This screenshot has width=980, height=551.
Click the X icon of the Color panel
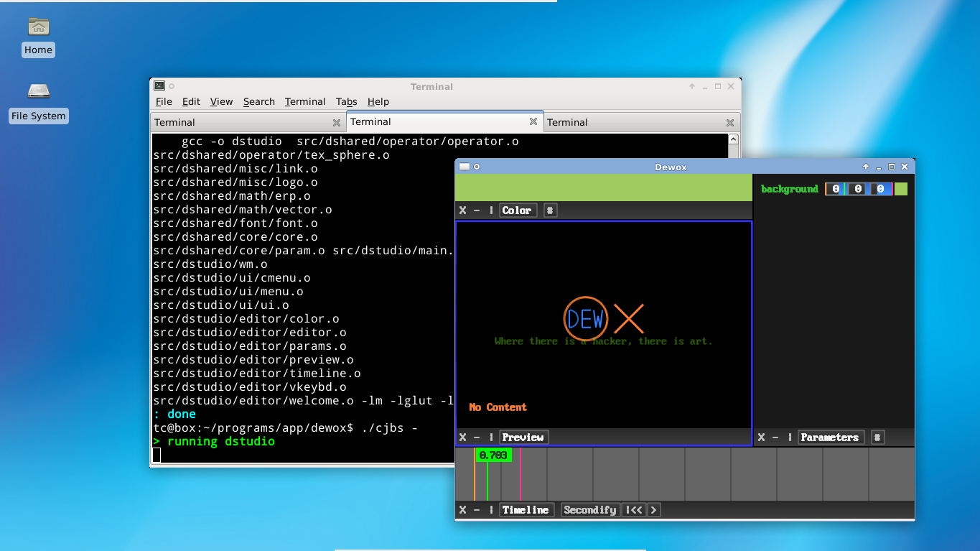coord(462,210)
